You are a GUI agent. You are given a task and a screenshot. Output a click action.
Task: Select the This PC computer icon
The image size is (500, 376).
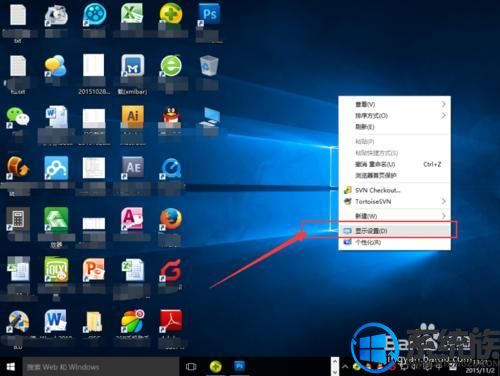[x=210, y=117]
